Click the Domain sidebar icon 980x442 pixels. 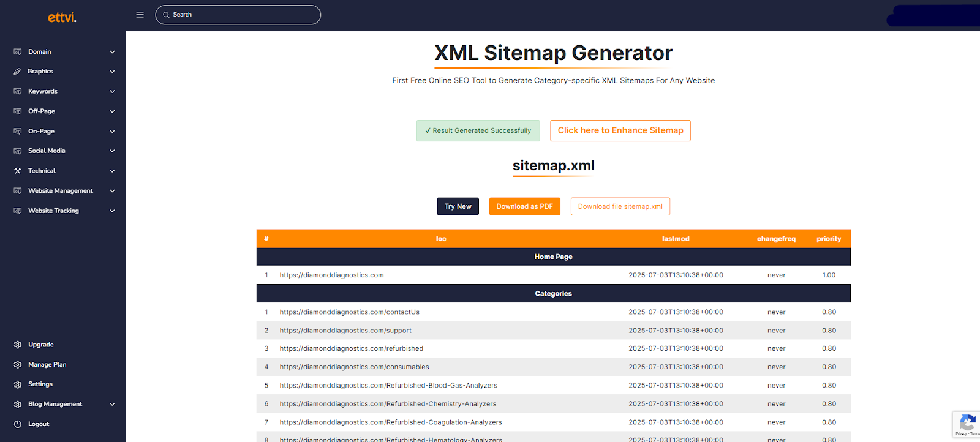point(18,52)
